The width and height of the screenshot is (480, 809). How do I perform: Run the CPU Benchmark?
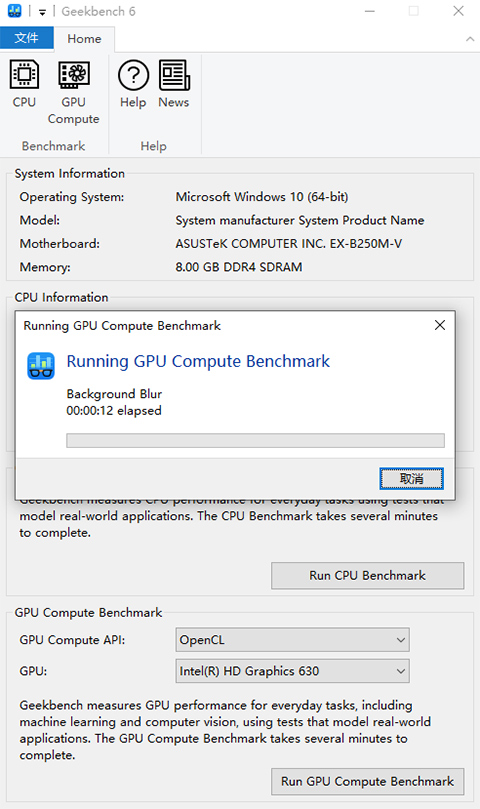[367, 575]
